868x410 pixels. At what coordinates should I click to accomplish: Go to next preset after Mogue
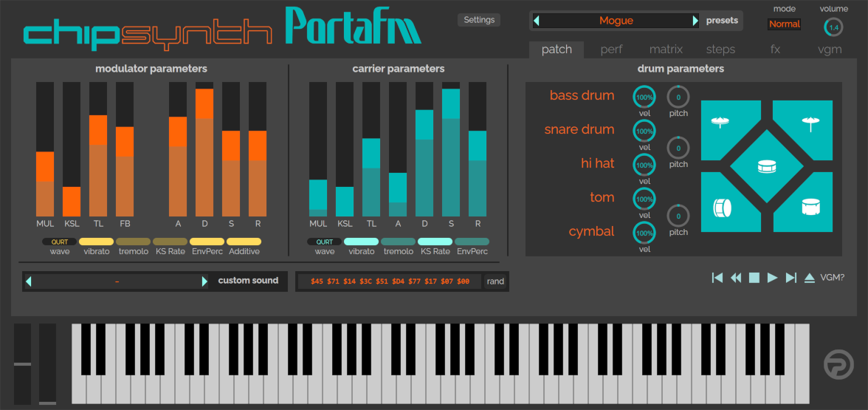(x=695, y=21)
